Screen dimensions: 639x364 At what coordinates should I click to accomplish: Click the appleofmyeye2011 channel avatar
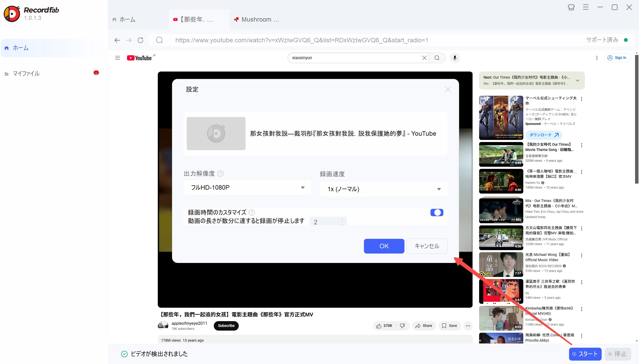click(x=163, y=326)
